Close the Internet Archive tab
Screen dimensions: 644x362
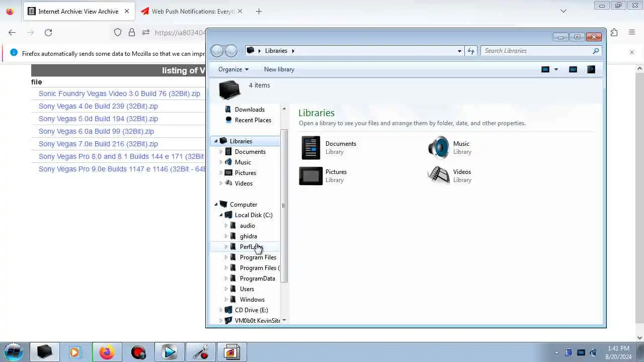[126, 11]
